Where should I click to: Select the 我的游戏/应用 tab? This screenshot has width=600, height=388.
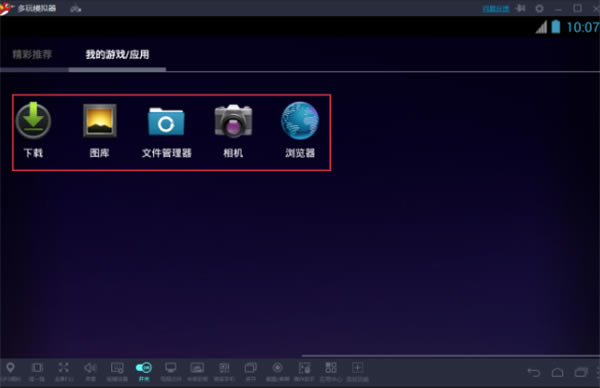pos(117,54)
